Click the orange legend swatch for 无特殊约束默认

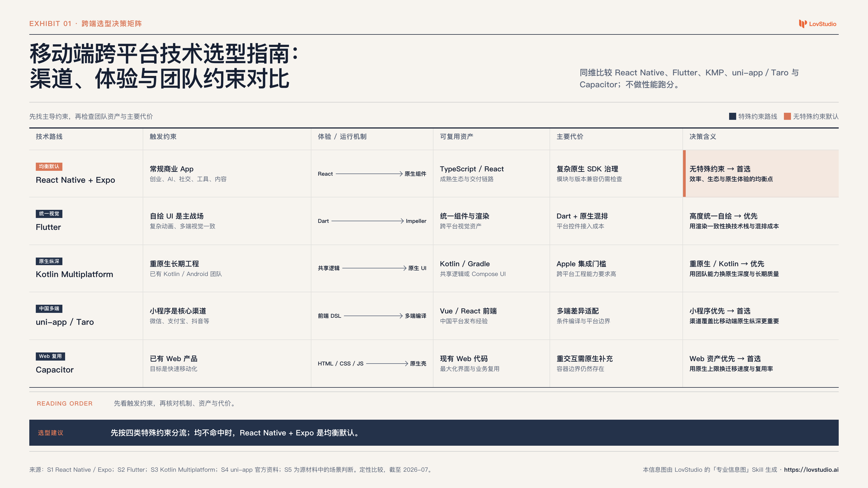pyautogui.click(x=787, y=116)
